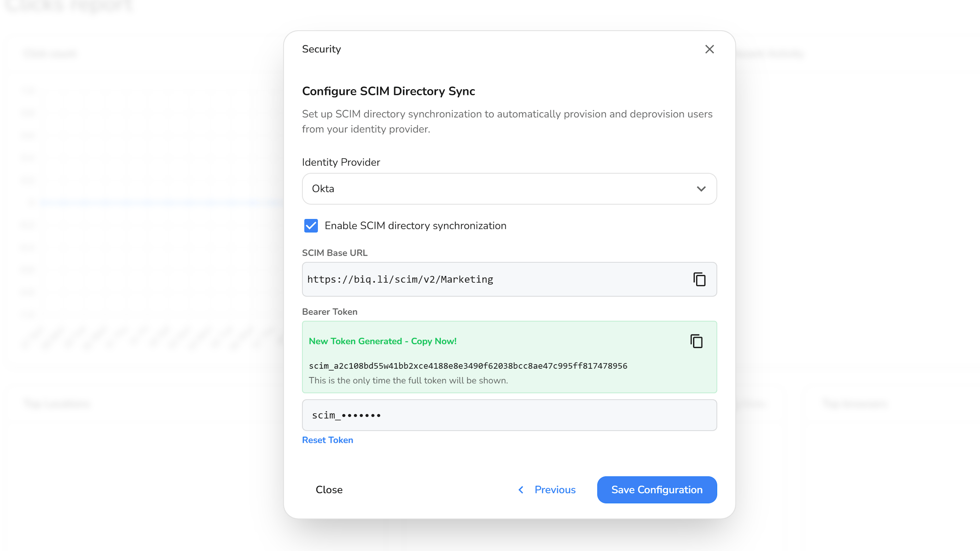Copy the newly generated bearer token

(x=696, y=341)
